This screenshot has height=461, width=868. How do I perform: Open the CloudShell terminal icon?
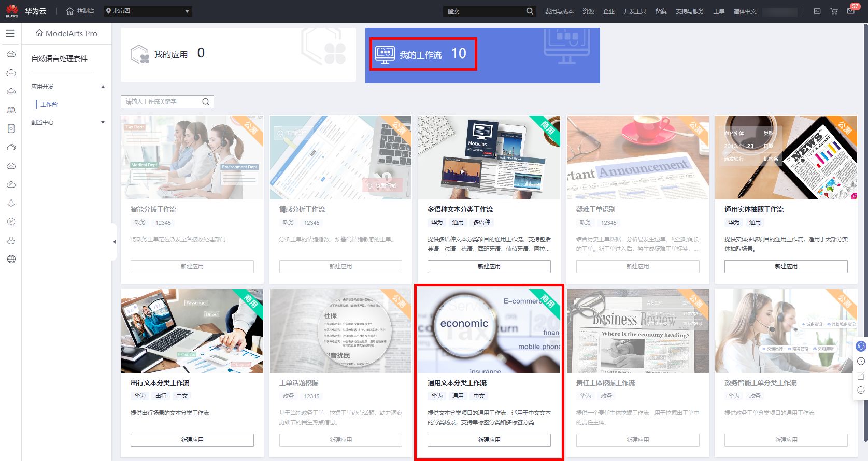click(817, 11)
